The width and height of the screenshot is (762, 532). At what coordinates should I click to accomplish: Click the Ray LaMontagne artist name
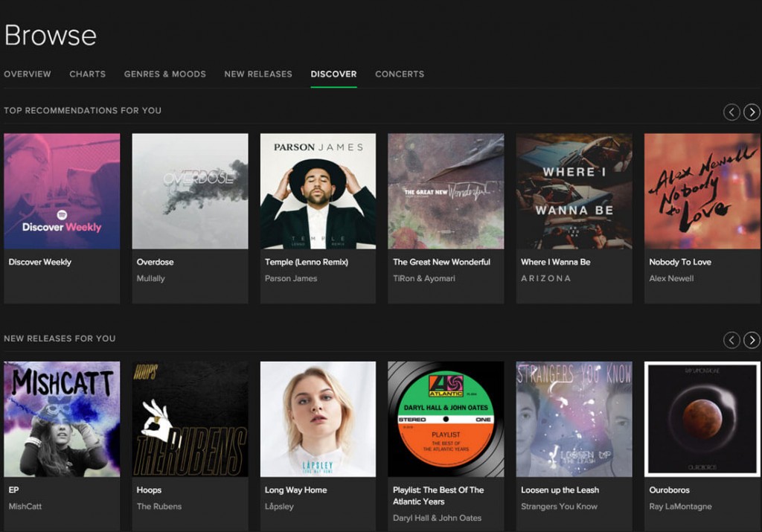tap(680, 506)
